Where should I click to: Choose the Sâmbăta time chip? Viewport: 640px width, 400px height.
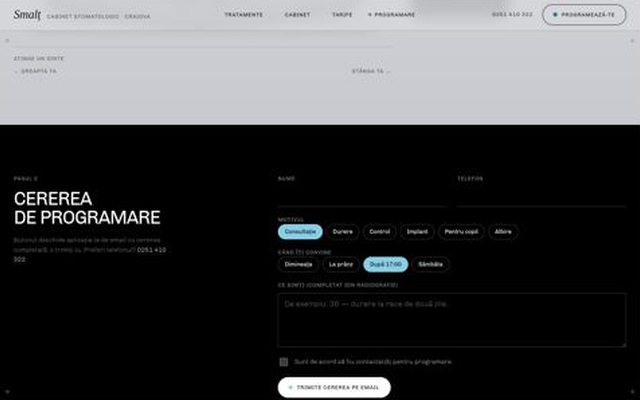click(431, 264)
